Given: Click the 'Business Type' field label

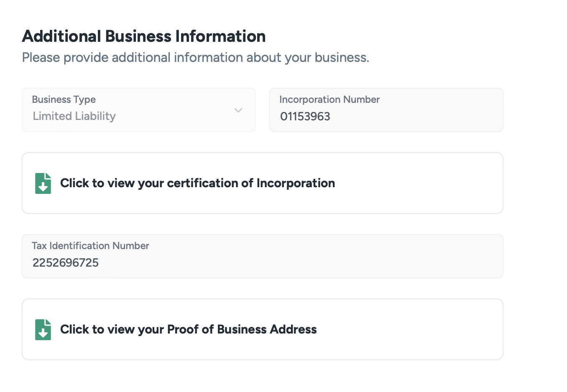Looking at the screenshot, I should click(x=64, y=99).
